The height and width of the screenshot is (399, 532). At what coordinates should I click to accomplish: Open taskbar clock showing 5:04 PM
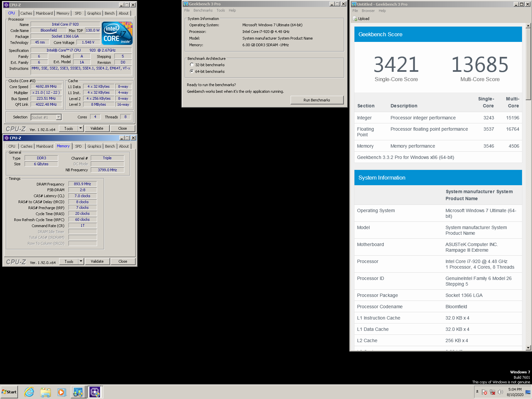click(515, 392)
